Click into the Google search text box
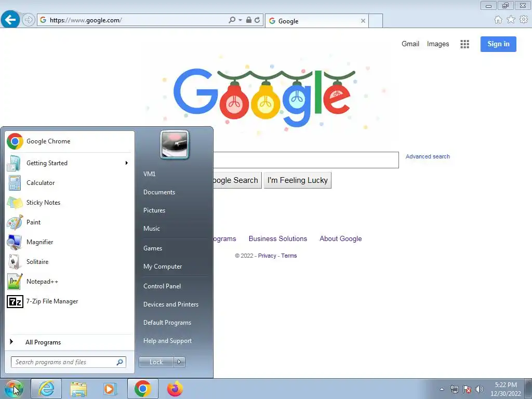This screenshot has width=532, height=399. pos(306,160)
